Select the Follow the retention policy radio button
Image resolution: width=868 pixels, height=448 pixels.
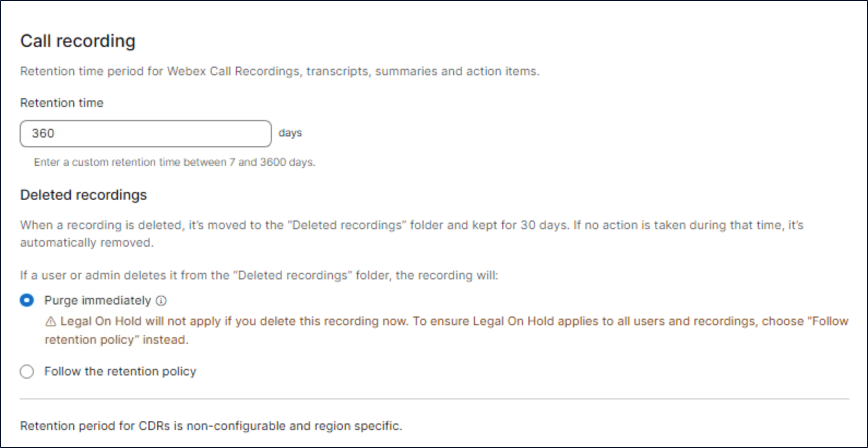pyautogui.click(x=27, y=372)
